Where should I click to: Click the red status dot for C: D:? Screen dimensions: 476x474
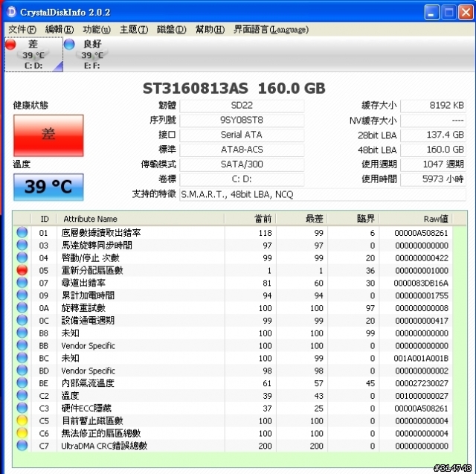pos(10,44)
